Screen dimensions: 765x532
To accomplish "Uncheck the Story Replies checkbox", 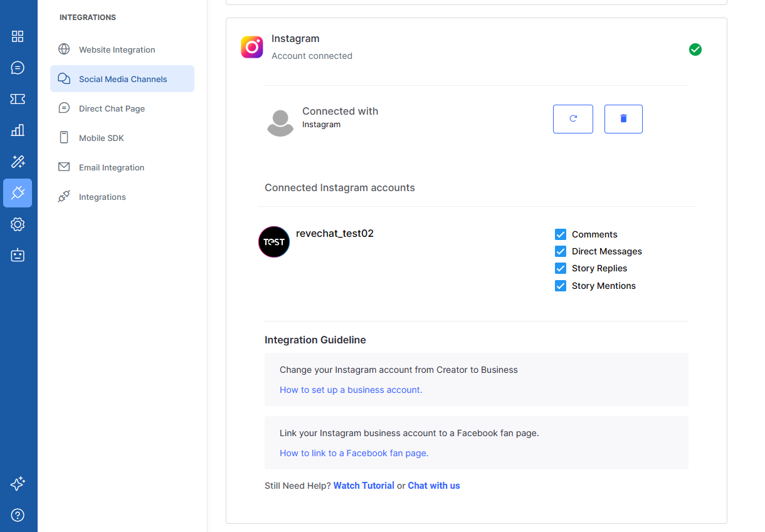I will [x=561, y=268].
